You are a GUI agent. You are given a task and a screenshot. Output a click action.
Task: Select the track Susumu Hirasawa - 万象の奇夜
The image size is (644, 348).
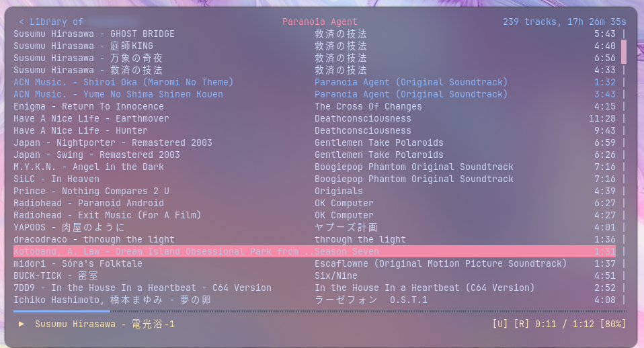[x=88, y=58]
